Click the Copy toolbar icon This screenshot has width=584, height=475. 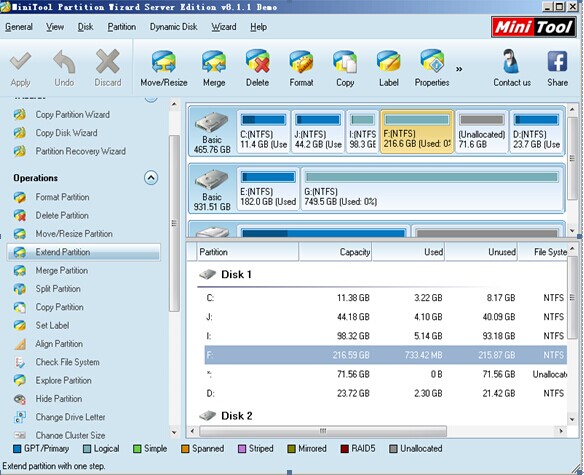tap(345, 61)
